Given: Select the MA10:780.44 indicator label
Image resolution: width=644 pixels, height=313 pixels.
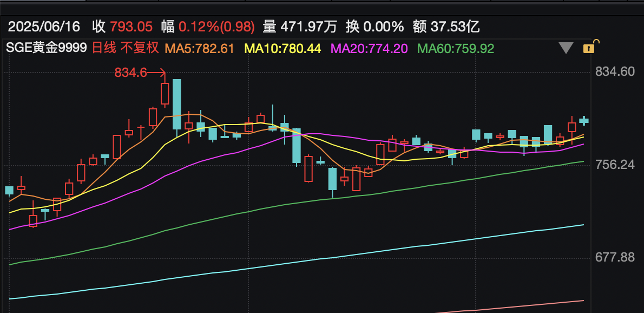Looking at the screenshot, I should coord(282,49).
